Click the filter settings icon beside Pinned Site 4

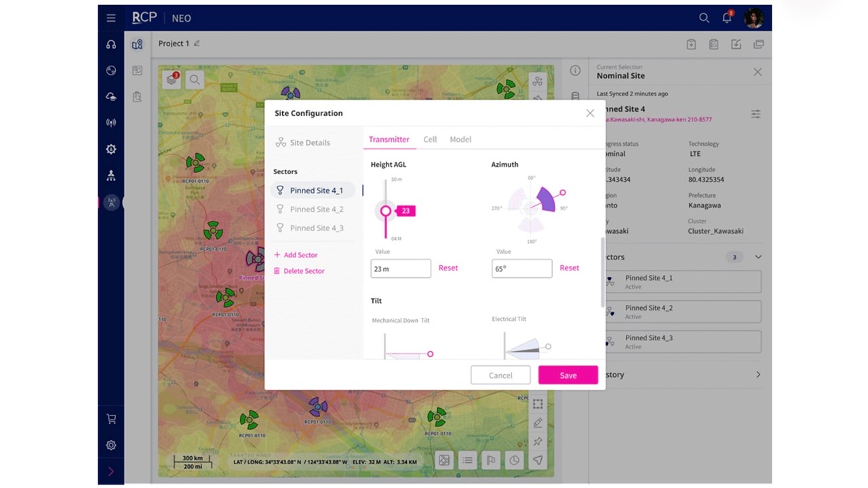click(x=755, y=114)
